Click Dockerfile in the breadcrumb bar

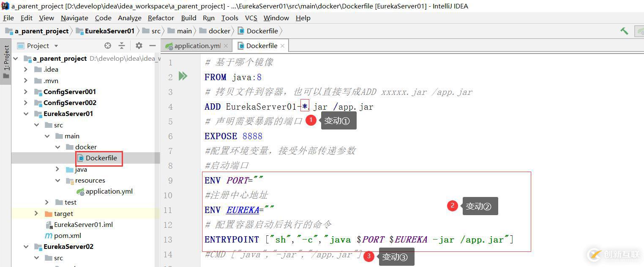click(262, 31)
